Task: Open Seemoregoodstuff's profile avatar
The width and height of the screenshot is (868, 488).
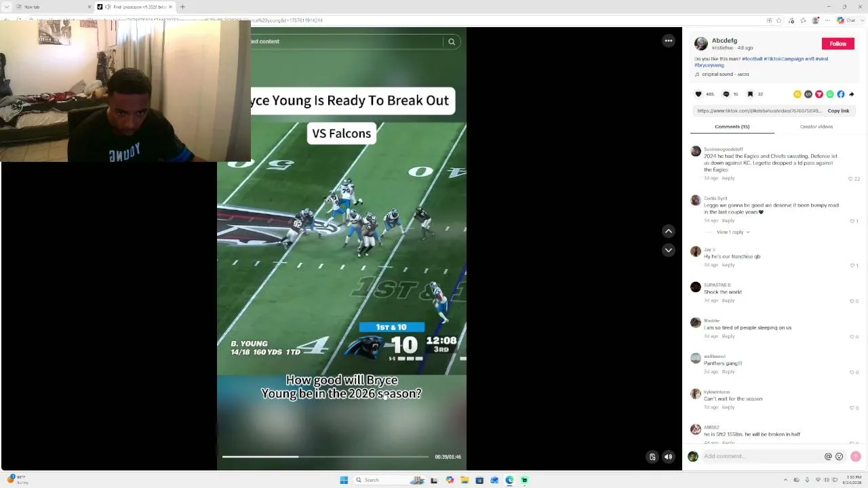Action: 696,152
